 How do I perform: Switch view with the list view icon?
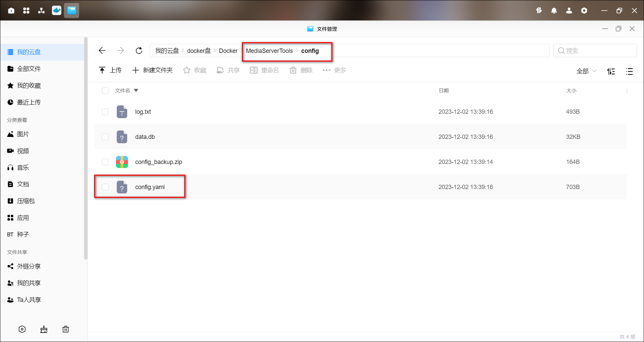click(629, 71)
